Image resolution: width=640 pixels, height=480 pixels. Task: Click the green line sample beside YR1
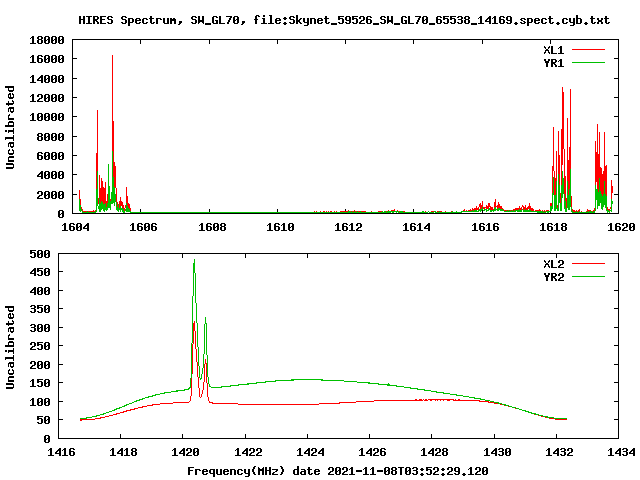(x=588, y=63)
